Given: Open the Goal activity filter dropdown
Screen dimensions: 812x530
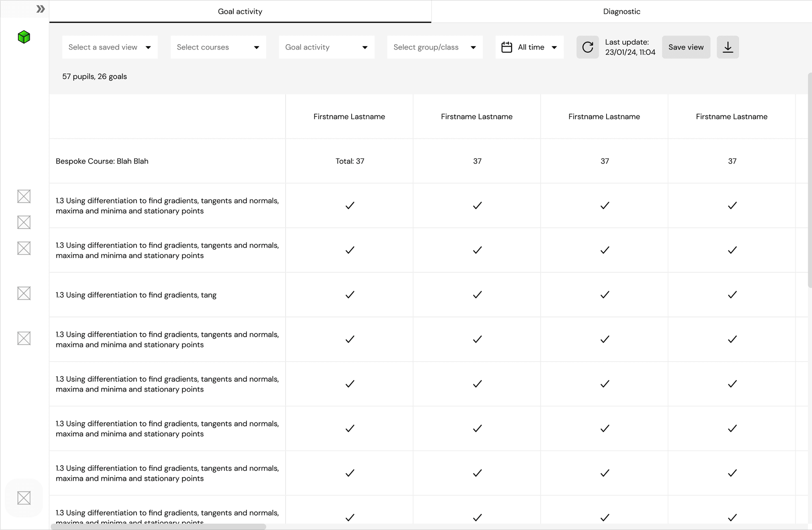Looking at the screenshot, I should point(326,47).
